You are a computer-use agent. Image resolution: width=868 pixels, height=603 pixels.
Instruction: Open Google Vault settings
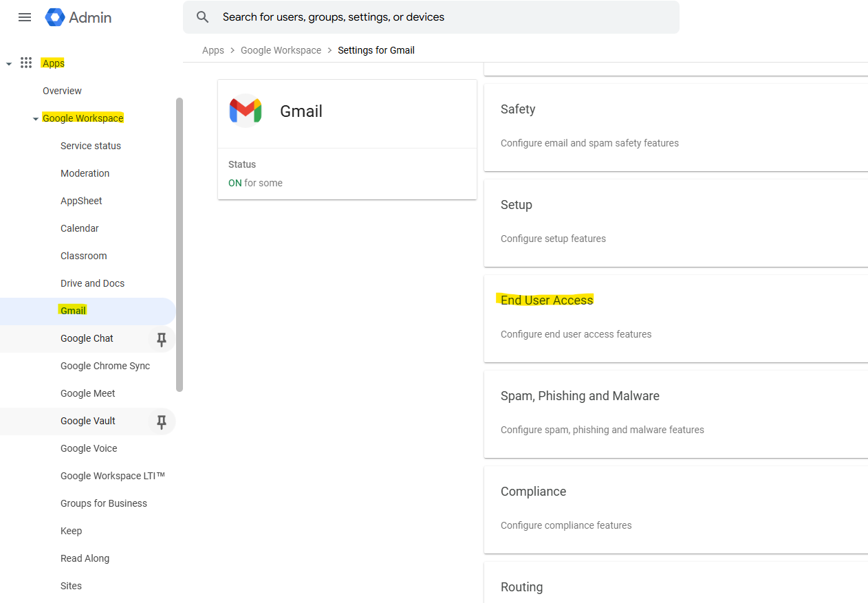pos(88,421)
